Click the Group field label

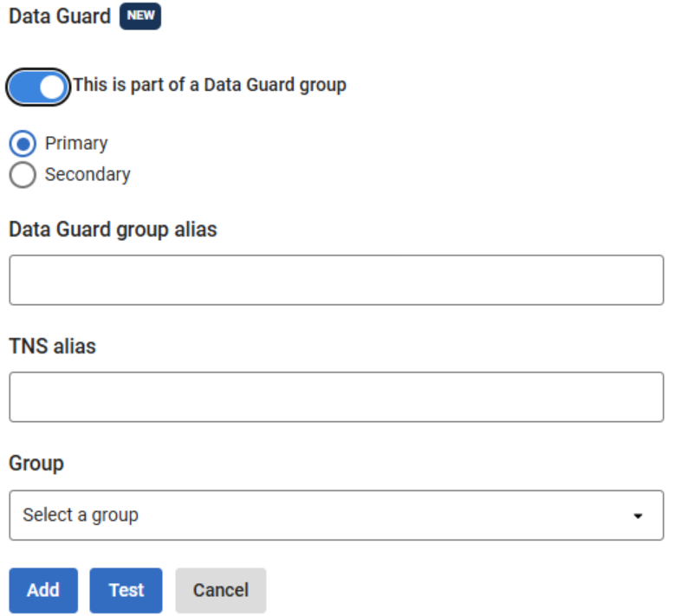pyautogui.click(x=36, y=464)
